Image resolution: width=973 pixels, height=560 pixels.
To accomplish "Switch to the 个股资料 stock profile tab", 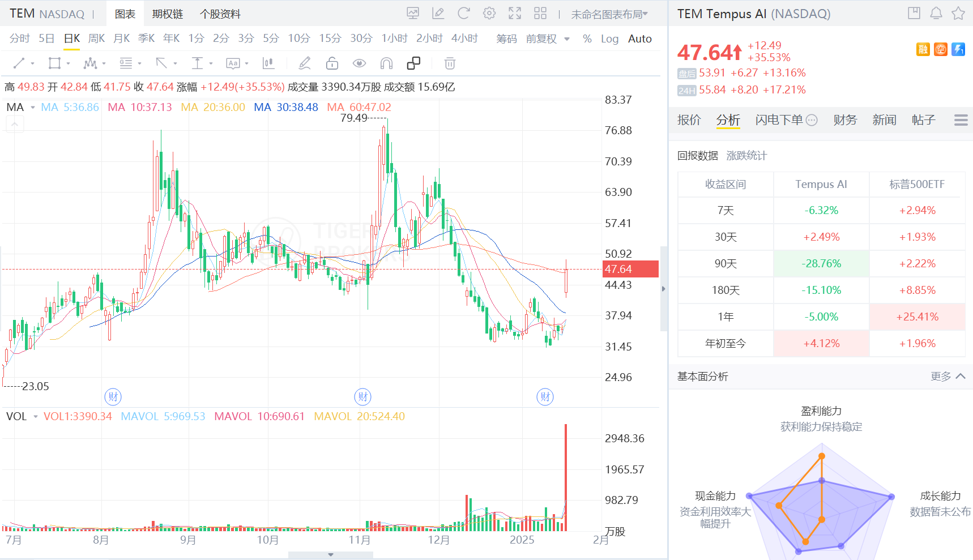I will 220,14.
